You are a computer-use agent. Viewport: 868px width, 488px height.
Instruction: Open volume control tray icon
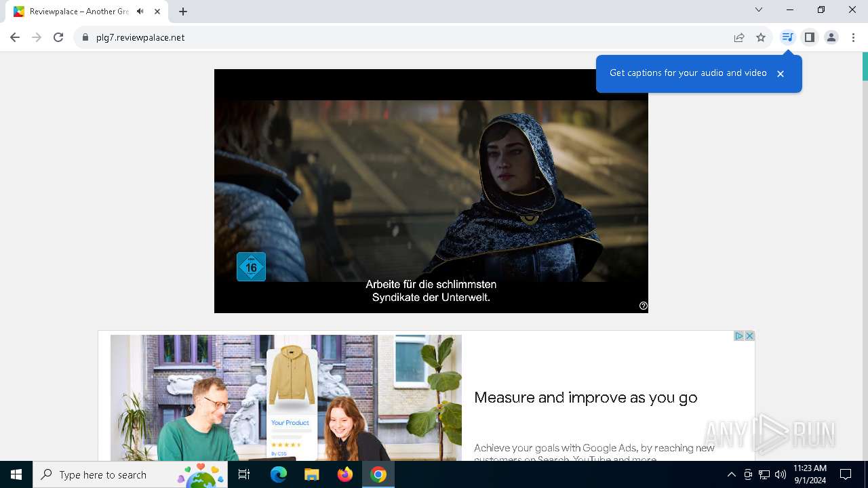[x=780, y=474]
